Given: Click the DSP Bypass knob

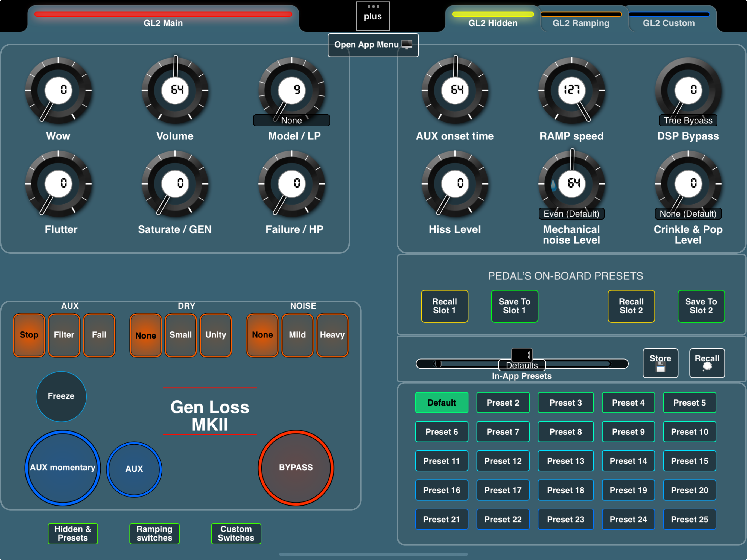Looking at the screenshot, I should coord(688,90).
